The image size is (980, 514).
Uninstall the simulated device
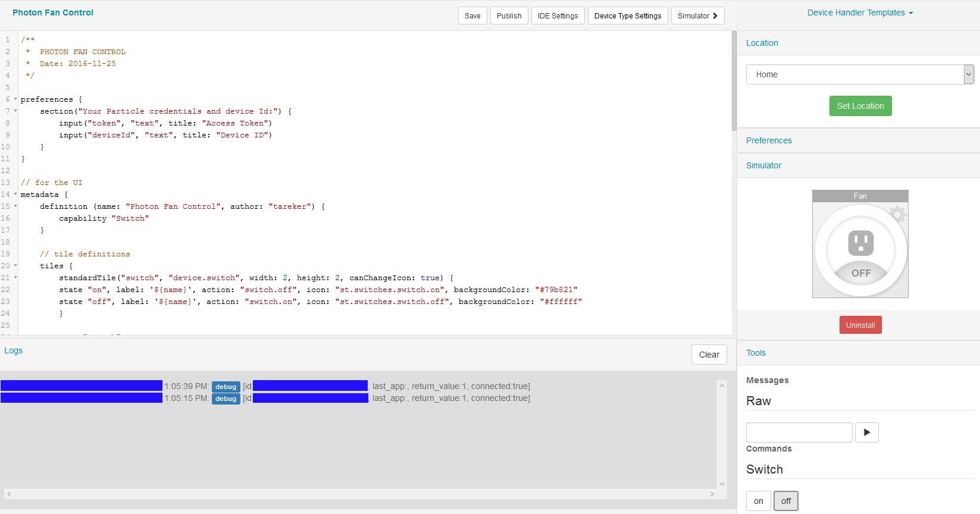pyautogui.click(x=860, y=325)
